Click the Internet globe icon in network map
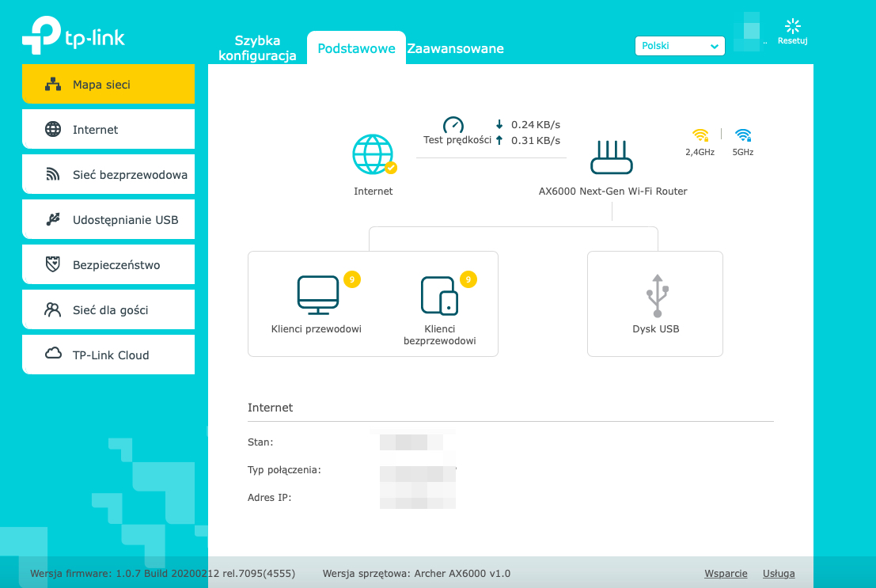Image resolution: width=876 pixels, height=588 pixels. [x=373, y=154]
